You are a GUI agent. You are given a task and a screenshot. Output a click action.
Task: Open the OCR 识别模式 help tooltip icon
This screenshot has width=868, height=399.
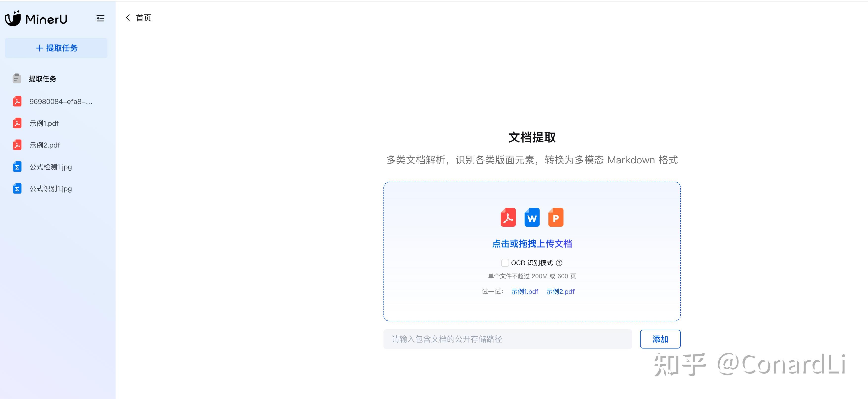[559, 263]
